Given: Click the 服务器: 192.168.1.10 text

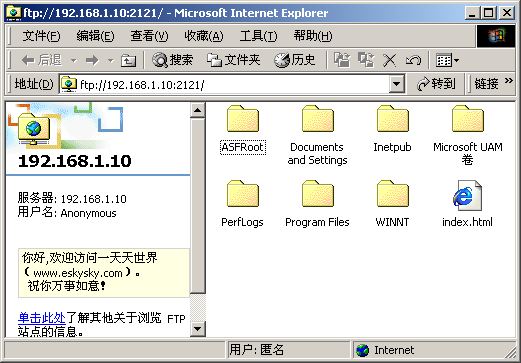Looking at the screenshot, I should click(72, 199).
